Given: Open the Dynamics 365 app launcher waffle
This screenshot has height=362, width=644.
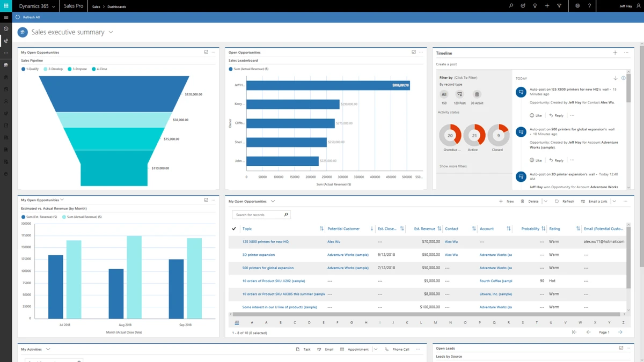Looking at the screenshot, I should point(6,6).
